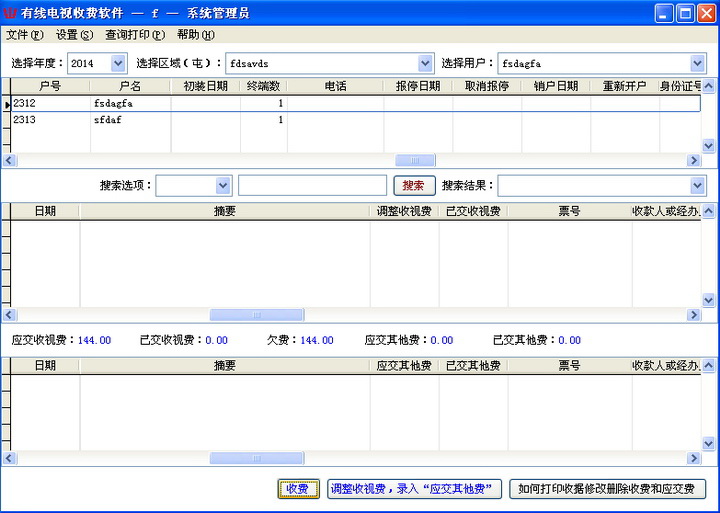Click the 户名 column header
This screenshot has height=513, width=720.
pos(130,87)
